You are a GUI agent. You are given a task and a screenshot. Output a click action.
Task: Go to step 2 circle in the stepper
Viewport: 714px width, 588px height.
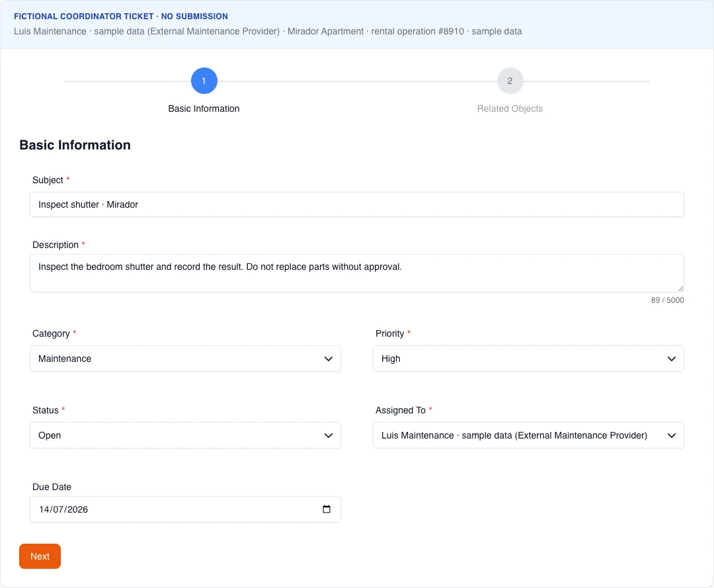coord(510,81)
